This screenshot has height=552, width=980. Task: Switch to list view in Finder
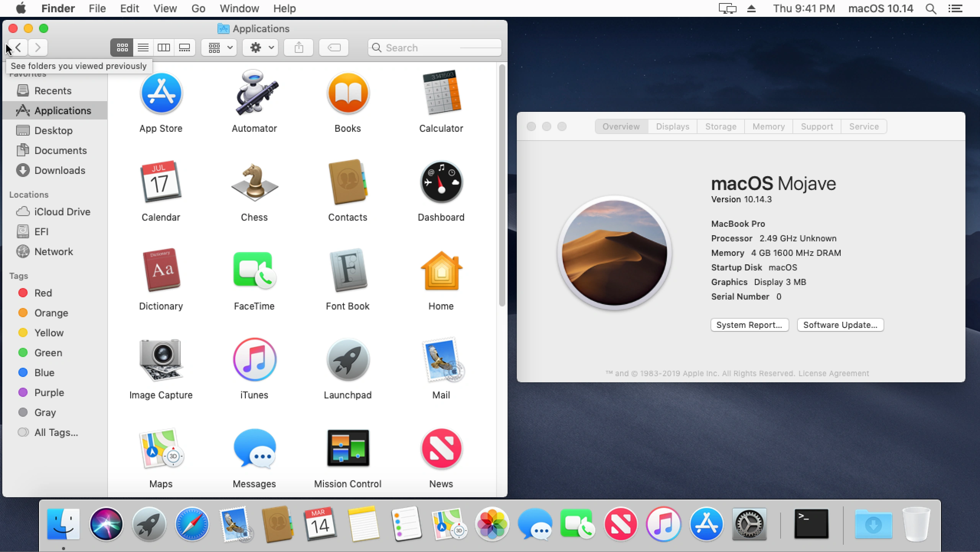[142, 48]
